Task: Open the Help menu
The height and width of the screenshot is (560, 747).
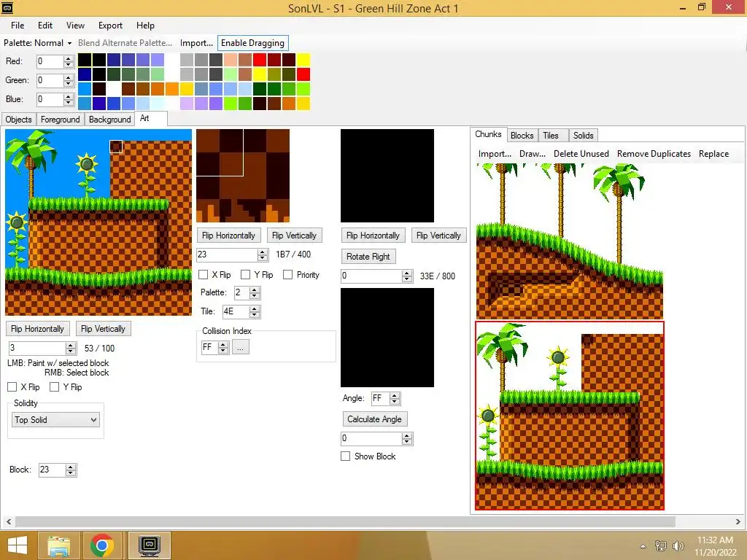Action: pyautogui.click(x=145, y=26)
